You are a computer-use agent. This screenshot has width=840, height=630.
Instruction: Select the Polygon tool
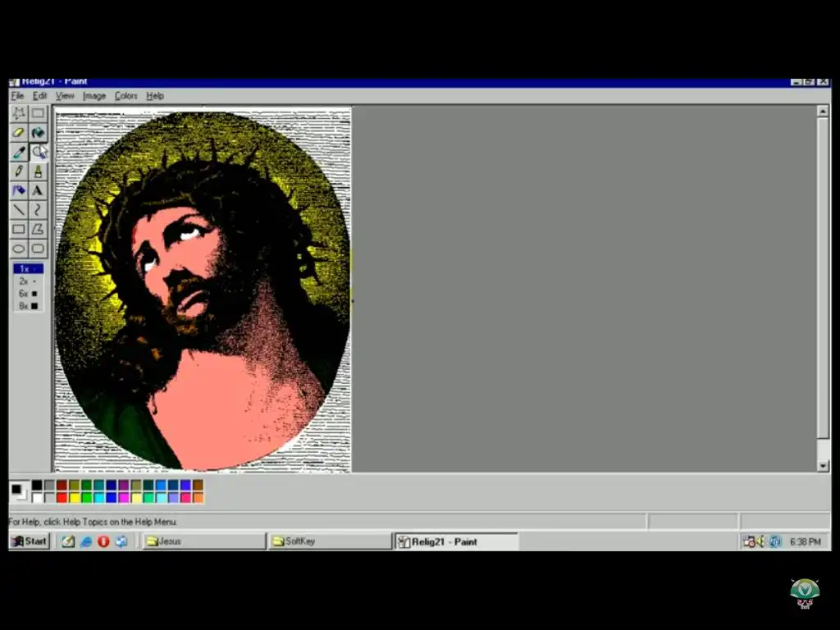click(38, 230)
